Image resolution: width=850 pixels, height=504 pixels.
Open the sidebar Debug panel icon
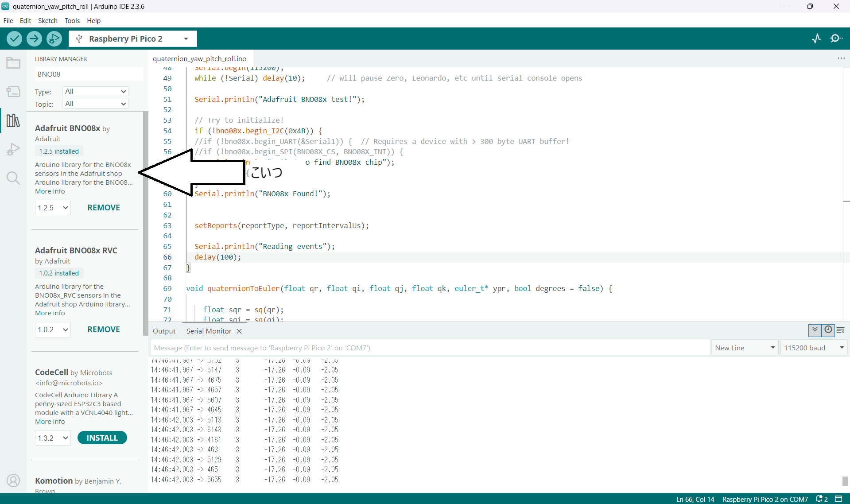(x=13, y=149)
